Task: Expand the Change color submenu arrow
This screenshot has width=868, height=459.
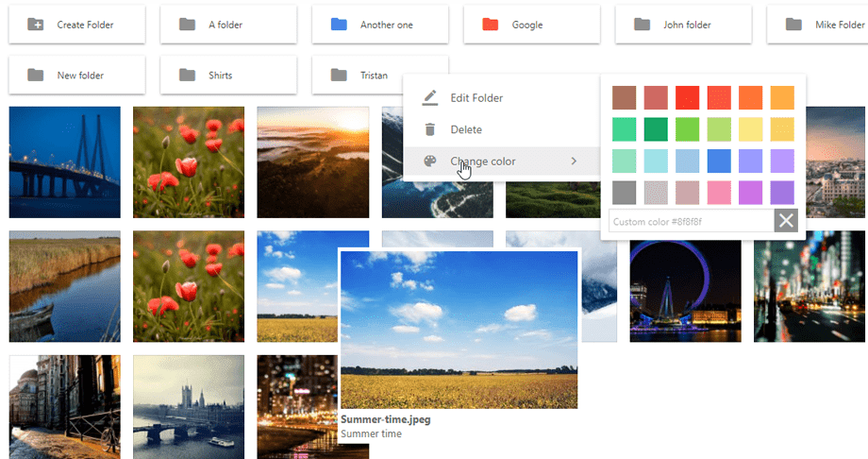Action: pyautogui.click(x=574, y=161)
